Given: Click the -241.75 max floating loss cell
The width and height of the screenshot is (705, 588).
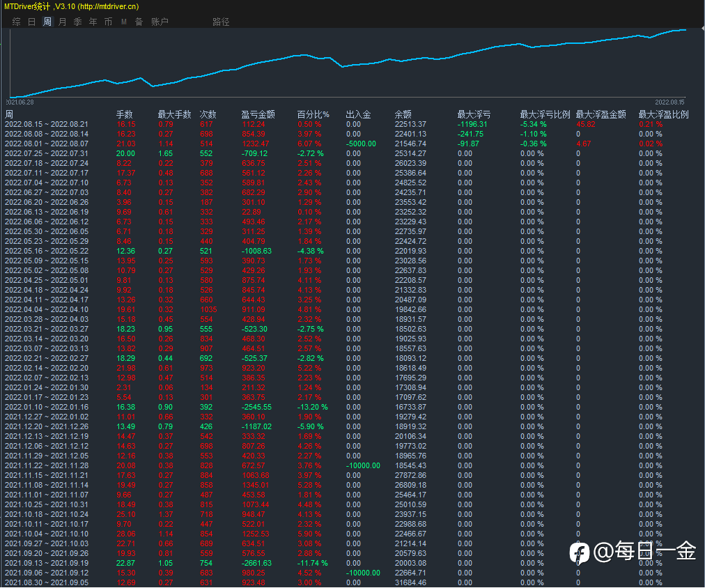Looking at the screenshot, I should pos(470,134).
